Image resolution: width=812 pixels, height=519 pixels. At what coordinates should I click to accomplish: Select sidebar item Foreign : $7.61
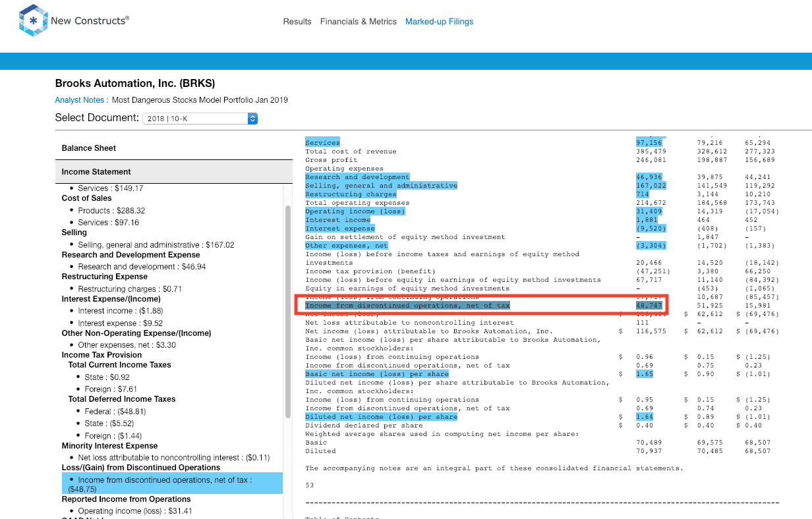coord(111,389)
